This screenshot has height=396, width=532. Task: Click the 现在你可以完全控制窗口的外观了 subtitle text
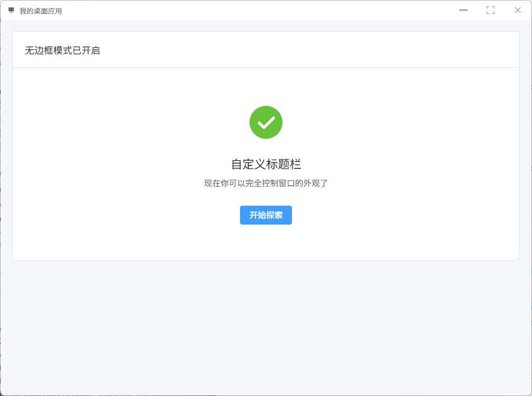[x=266, y=183]
